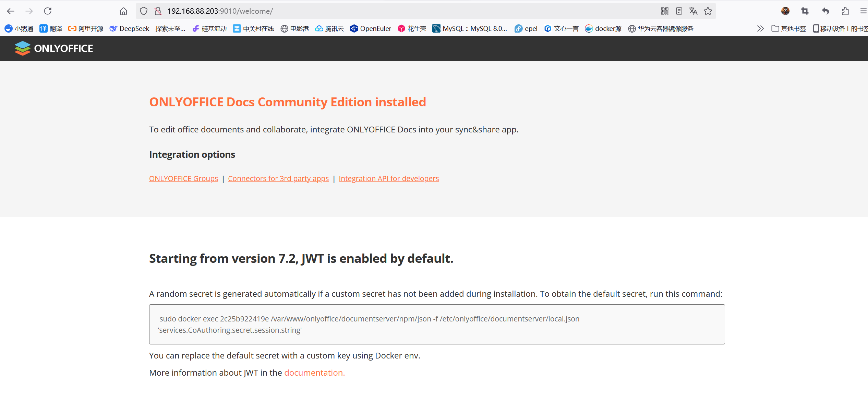Click the 'Integration options' heading
Image resolution: width=868 pixels, height=400 pixels.
click(x=192, y=155)
